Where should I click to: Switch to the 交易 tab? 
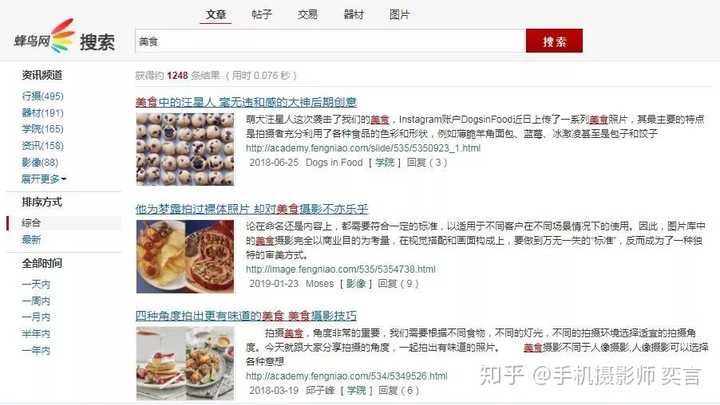(x=307, y=14)
